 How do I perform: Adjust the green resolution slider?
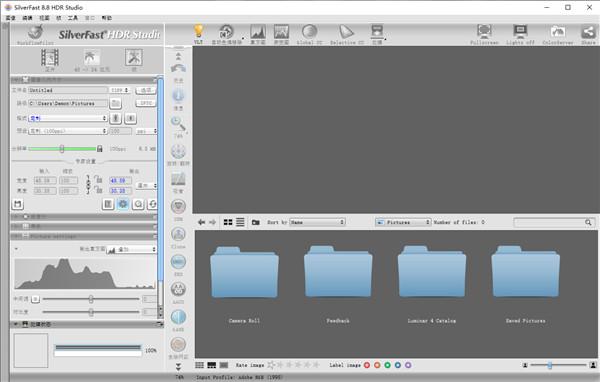tap(62, 149)
